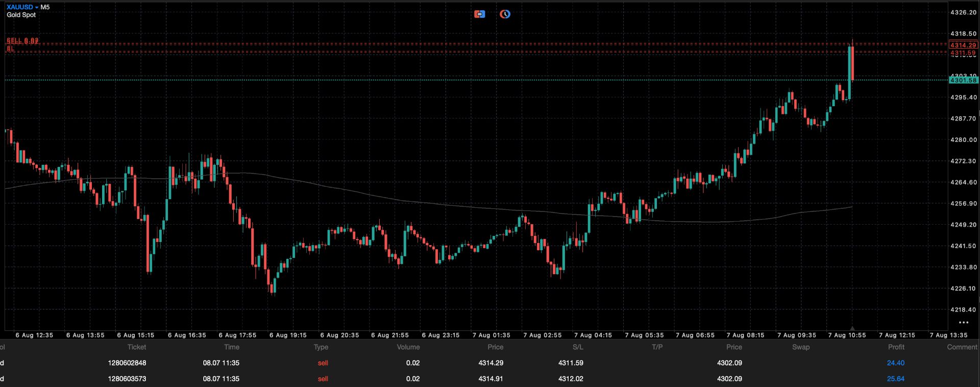
Task: Sort positions by Ticket column
Action: [137, 347]
